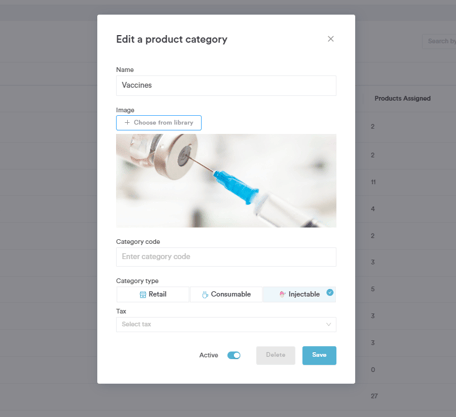This screenshot has width=456, height=417.
Task: Click the Name field containing Vaccines
Action: pyautogui.click(x=226, y=85)
